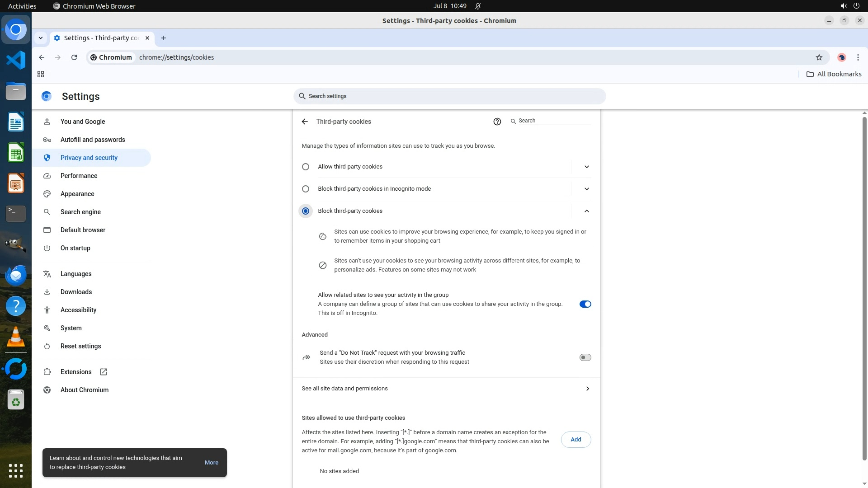This screenshot has height=488, width=868.
Task: Click the help question mark icon
Action: [497, 122]
